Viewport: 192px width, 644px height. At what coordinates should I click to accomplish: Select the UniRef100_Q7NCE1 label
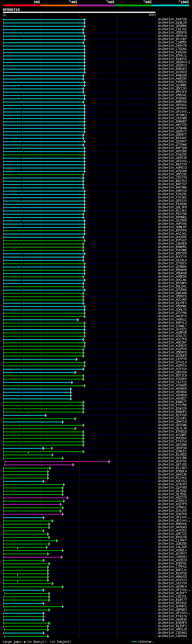(x=172, y=451)
